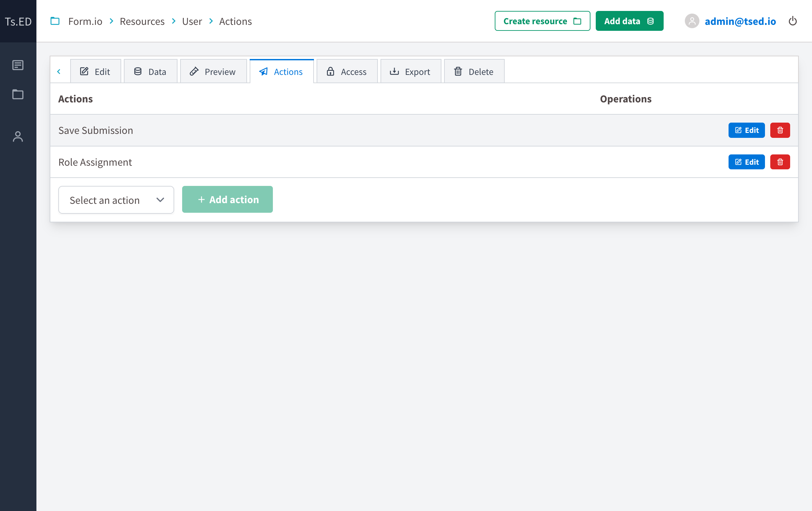Screen dimensions: 812x511
Task: Click the Add data button
Action: (629, 21)
